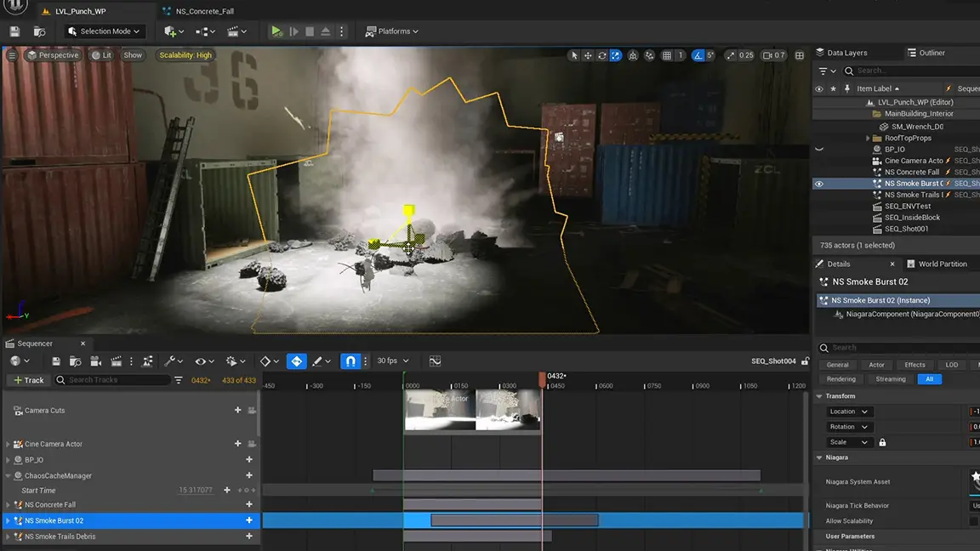Save the current level with the floppy disk icon

[14, 31]
